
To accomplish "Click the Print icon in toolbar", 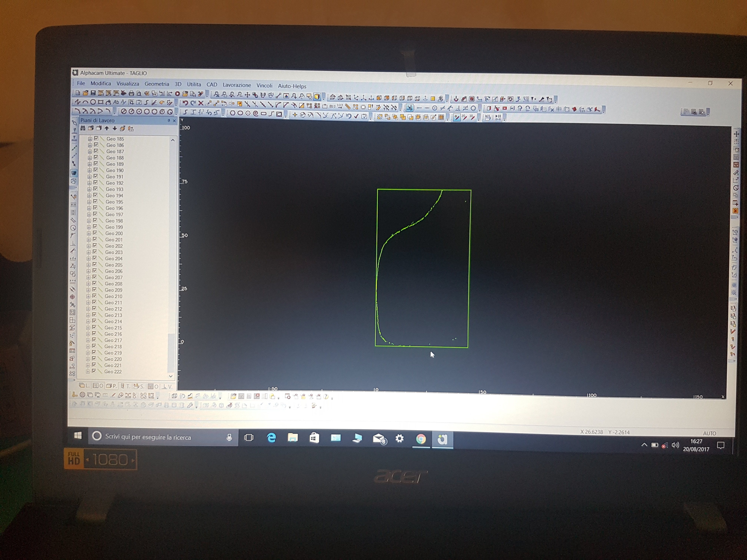I will [x=131, y=93].
